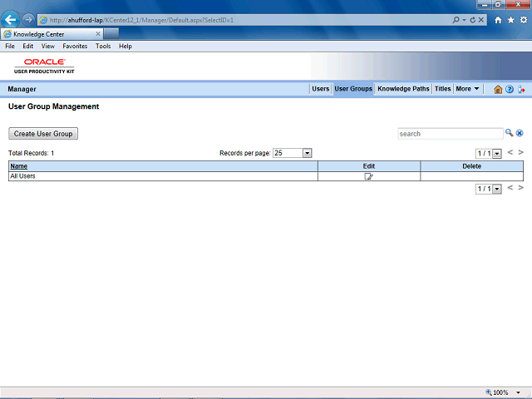Click the User Group Management heading

tap(53, 106)
